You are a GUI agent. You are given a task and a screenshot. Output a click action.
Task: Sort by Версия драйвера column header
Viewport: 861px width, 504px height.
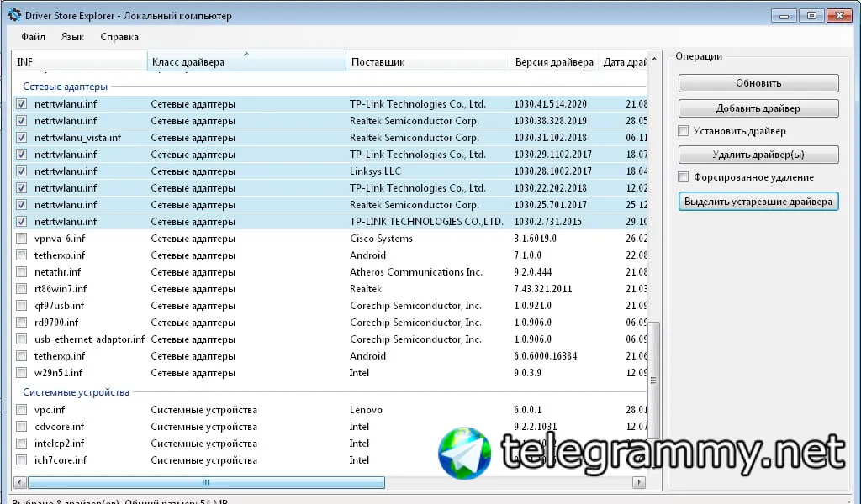pyautogui.click(x=554, y=62)
